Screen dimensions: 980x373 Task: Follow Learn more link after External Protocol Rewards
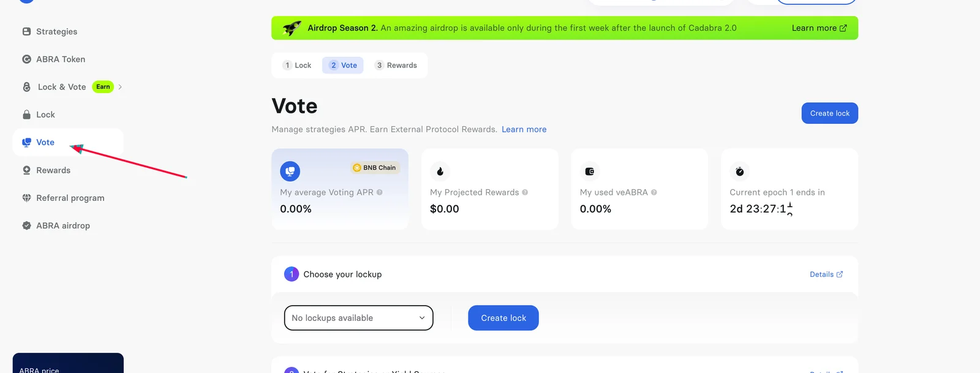[x=524, y=129]
